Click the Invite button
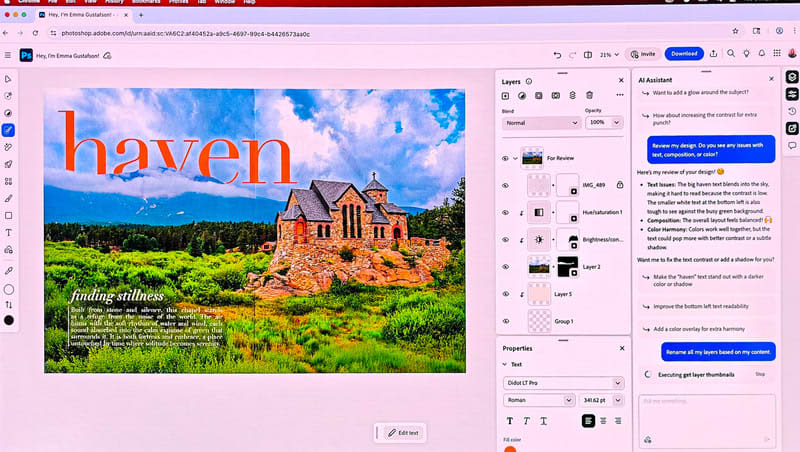Image resolution: width=800 pixels, height=452 pixels. tap(642, 54)
